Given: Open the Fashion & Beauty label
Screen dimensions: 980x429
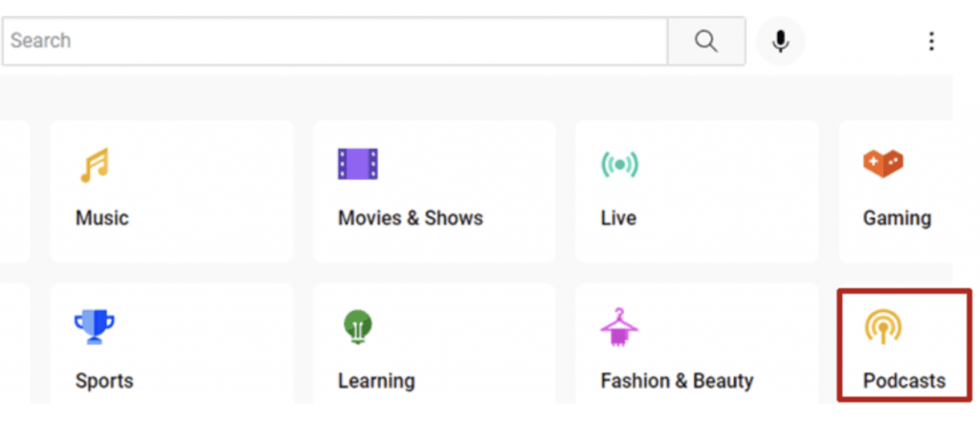Looking at the screenshot, I should (x=677, y=381).
